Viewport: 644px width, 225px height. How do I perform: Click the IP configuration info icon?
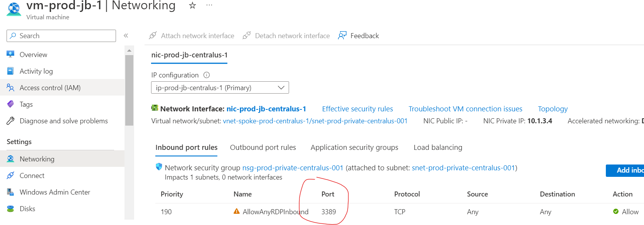coord(207,75)
